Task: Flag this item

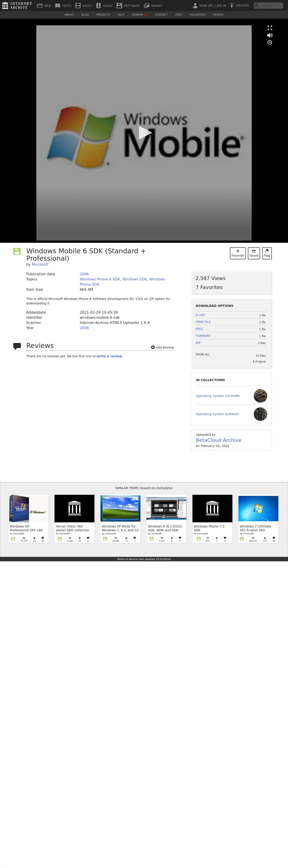Action: pyautogui.click(x=267, y=253)
